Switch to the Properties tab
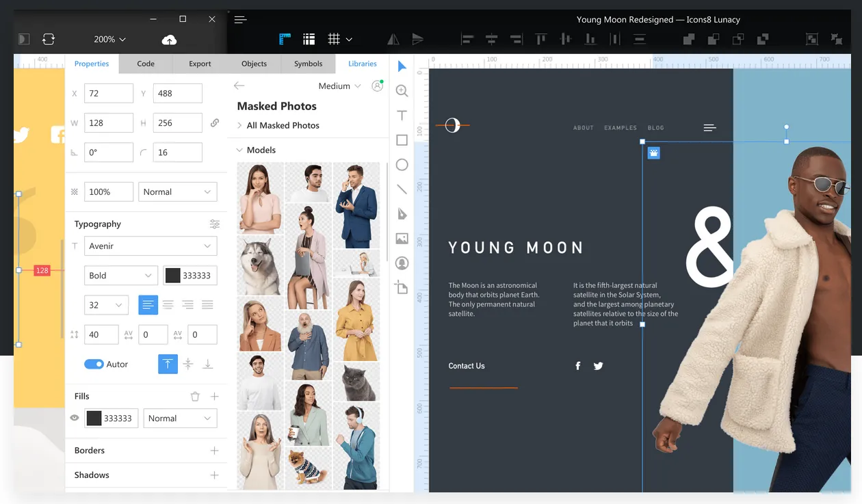The height and width of the screenshot is (504, 862). click(92, 64)
